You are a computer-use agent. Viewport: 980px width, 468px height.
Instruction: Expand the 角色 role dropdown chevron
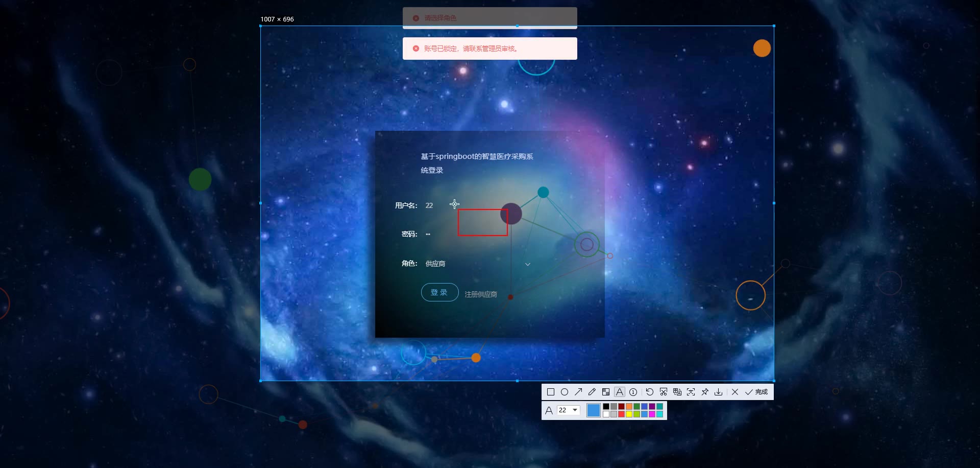(x=528, y=264)
